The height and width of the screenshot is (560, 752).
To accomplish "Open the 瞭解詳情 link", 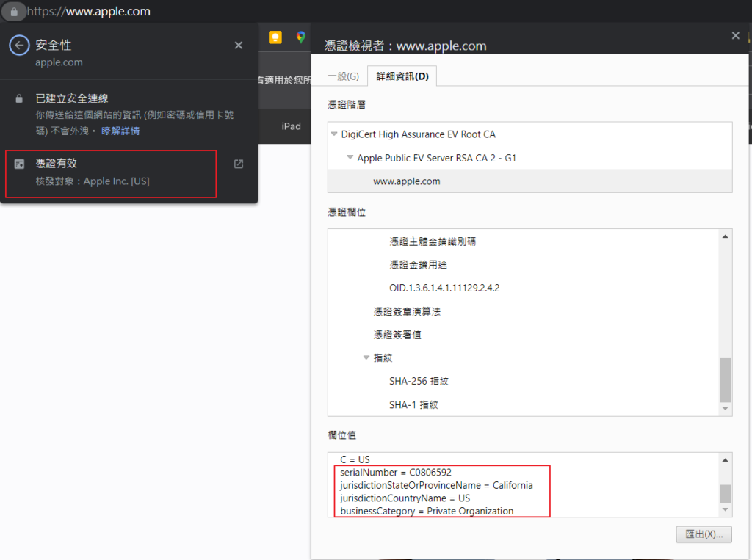I will click(x=120, y=131).
